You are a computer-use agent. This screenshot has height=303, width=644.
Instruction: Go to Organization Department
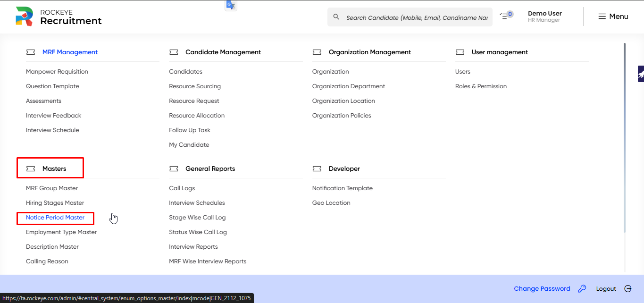(x=349, y=86)
